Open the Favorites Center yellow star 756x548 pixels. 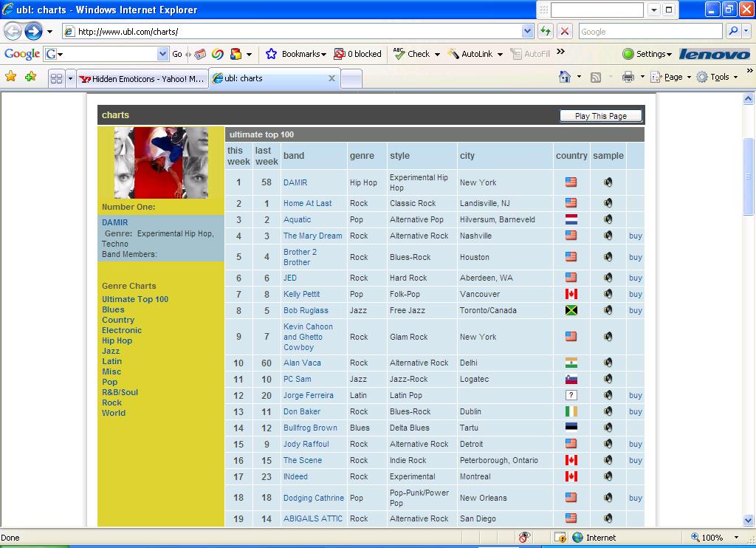[x=10, y=77]
